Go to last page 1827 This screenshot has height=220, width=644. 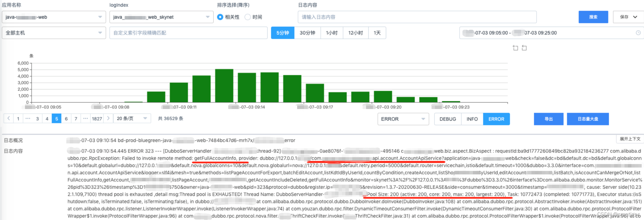tap(97, 118)
